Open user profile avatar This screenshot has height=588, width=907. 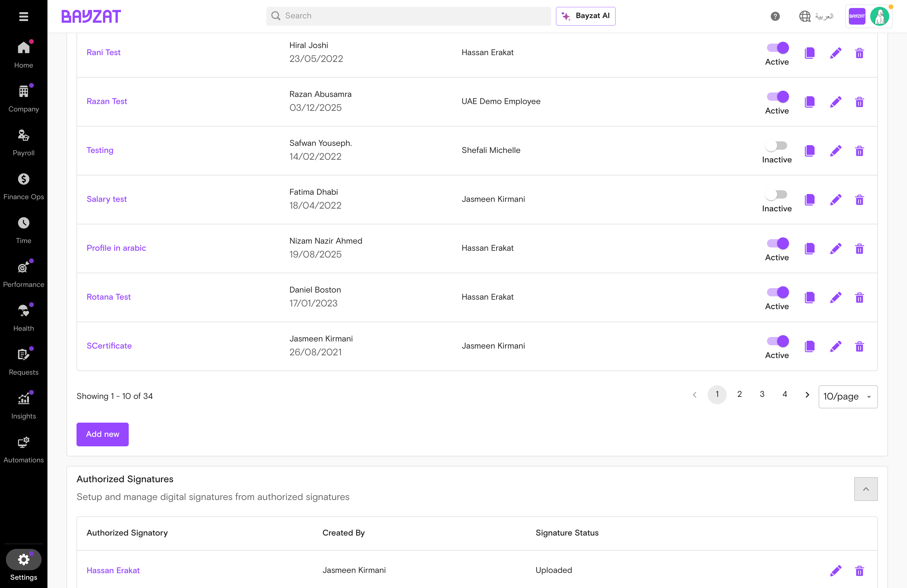click(x=879, y=16)
